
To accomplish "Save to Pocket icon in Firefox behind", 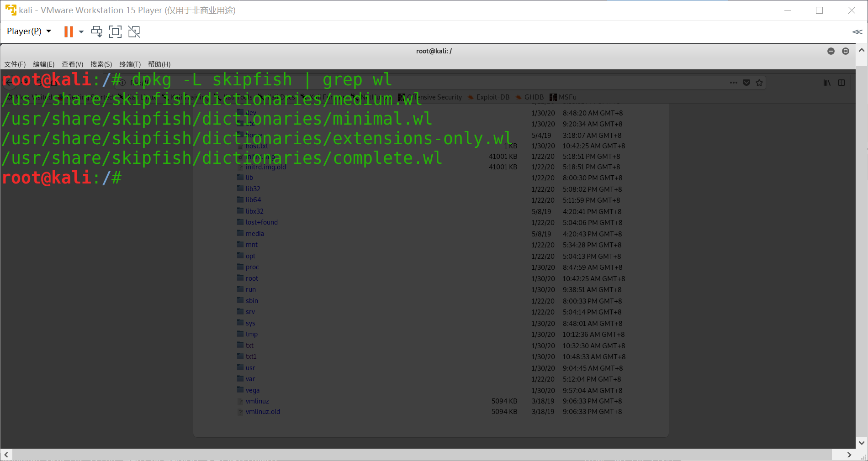I will pyautogui.click(x=746, y=83).
